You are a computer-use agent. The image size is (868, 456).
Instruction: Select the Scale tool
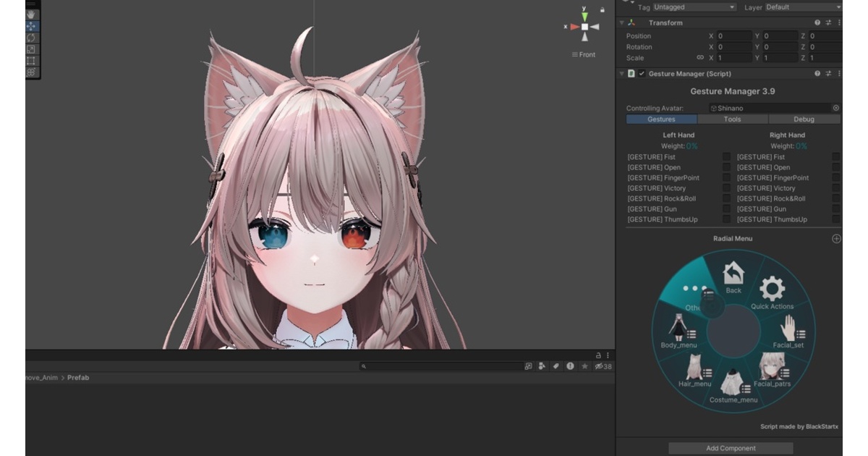(31, 49)
